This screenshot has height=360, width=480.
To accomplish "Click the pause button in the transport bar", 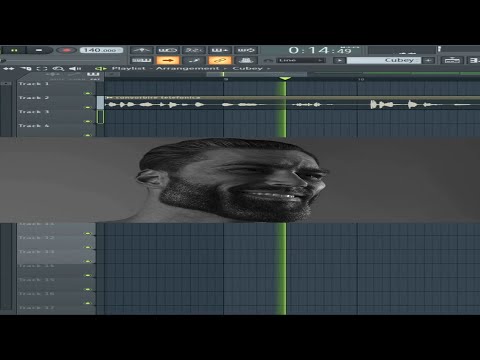I will pyautogui.click(x=14, y=50).
